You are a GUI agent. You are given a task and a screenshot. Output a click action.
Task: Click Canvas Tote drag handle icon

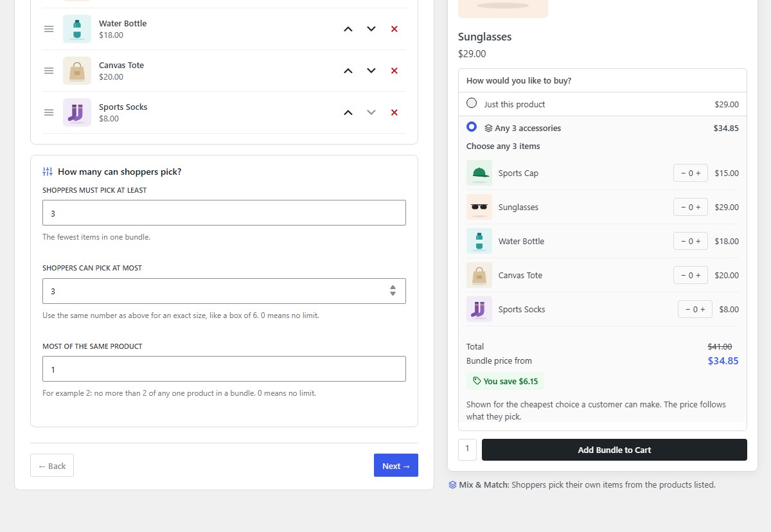(x=49, y=71)
